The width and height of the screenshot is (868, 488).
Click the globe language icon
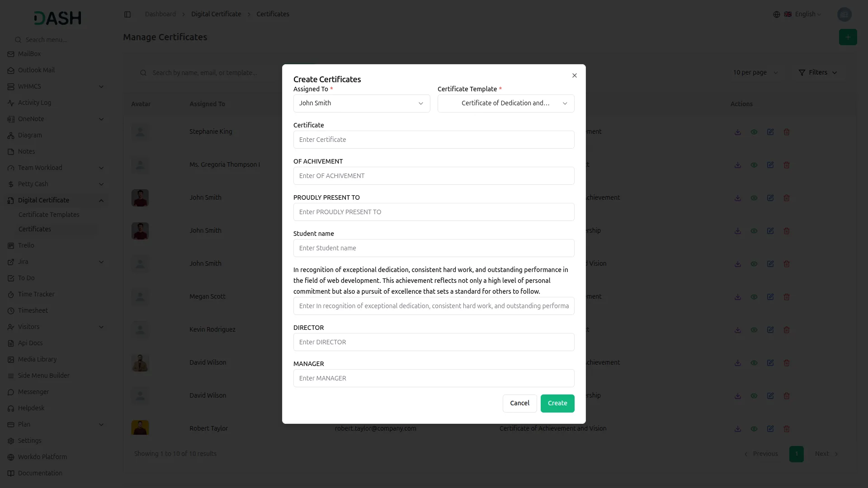777,14
